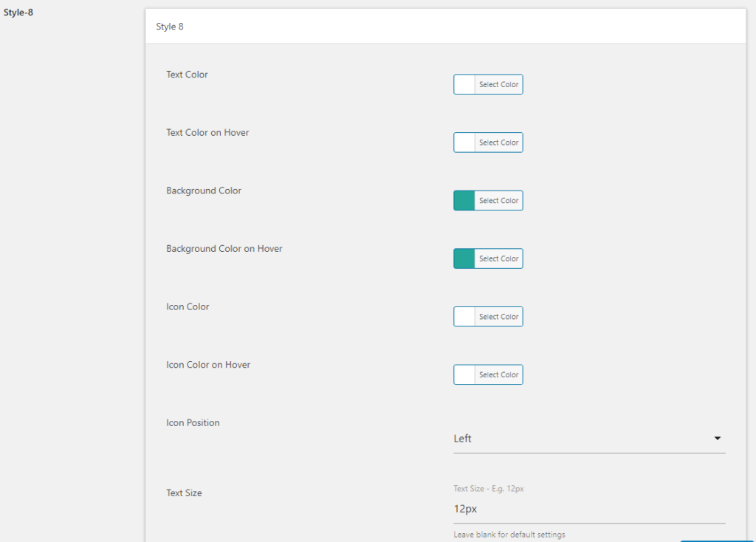Open Select Color for Icon Color
This screenshot has height=542, width=756.
click(498, 317)
